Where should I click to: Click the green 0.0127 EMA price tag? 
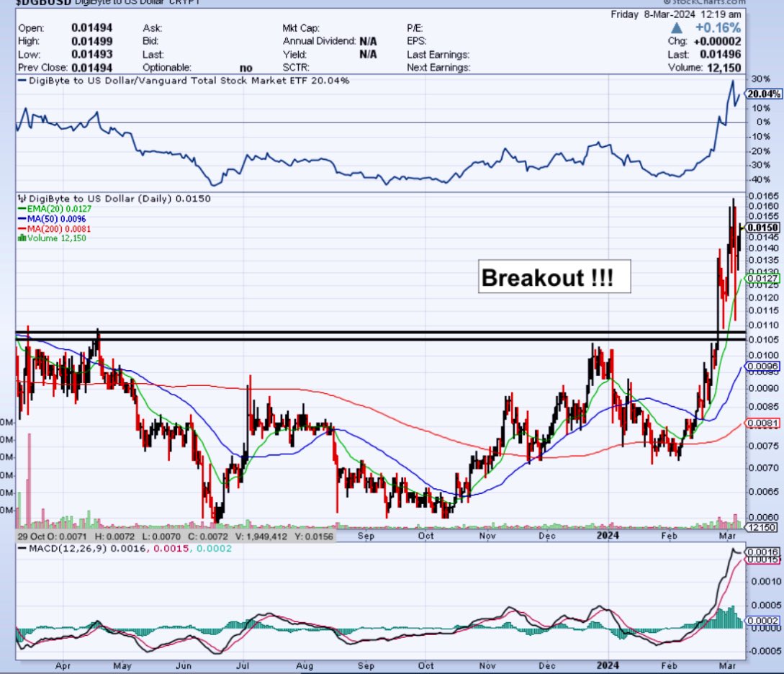click(759, 279)
